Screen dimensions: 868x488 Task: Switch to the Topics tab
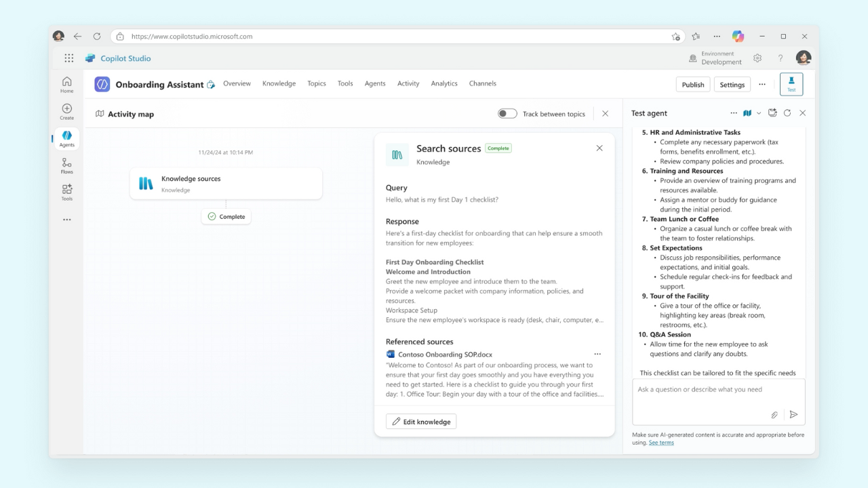pos(317,83)
